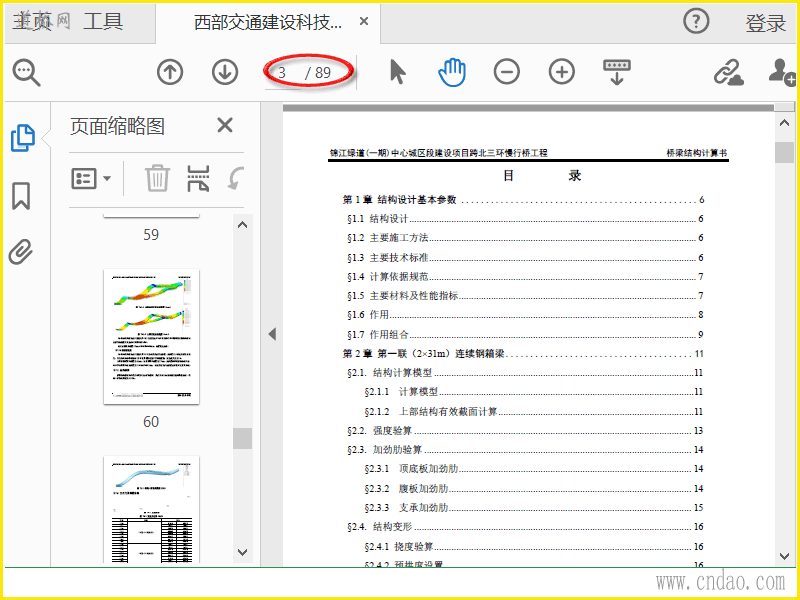Click TOC entry §1.1 结构设计

coord(525,218)
